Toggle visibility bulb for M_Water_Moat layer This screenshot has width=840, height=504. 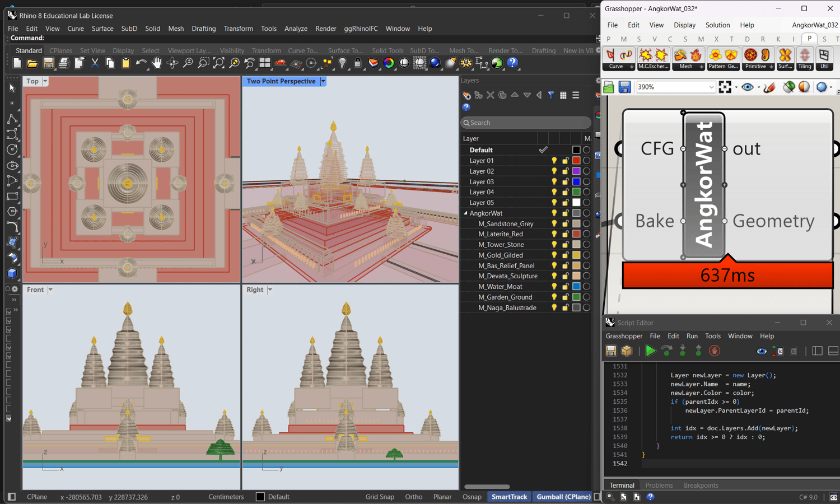pyautogui.click(x=554, y=287)
